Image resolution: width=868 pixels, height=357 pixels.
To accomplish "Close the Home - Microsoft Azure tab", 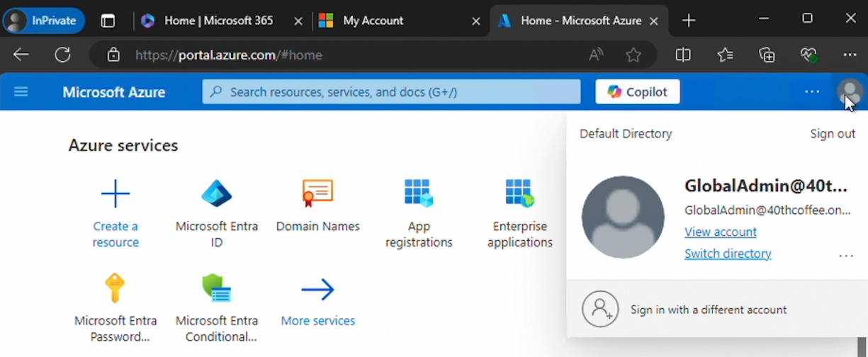I will 654,21.
